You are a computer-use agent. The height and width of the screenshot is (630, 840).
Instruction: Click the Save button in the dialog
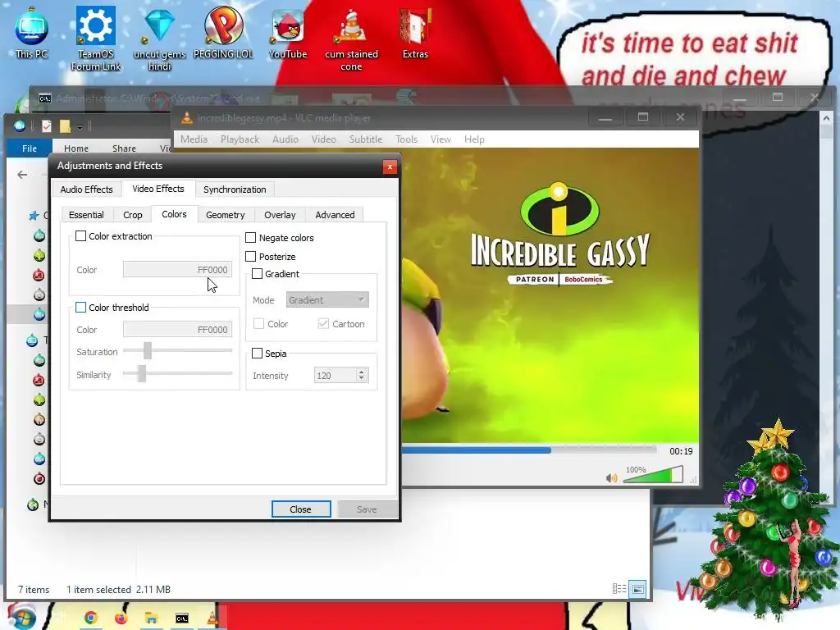367,509
